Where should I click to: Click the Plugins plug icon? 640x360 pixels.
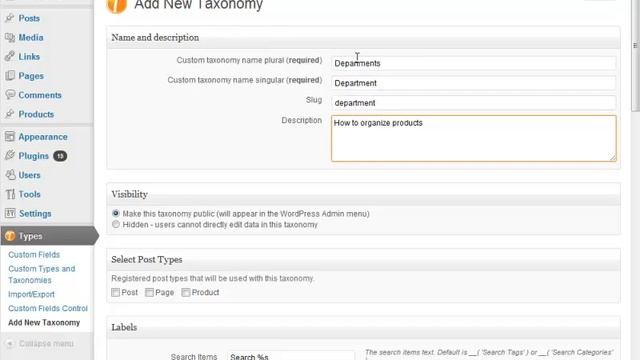[x=10, y=156]
